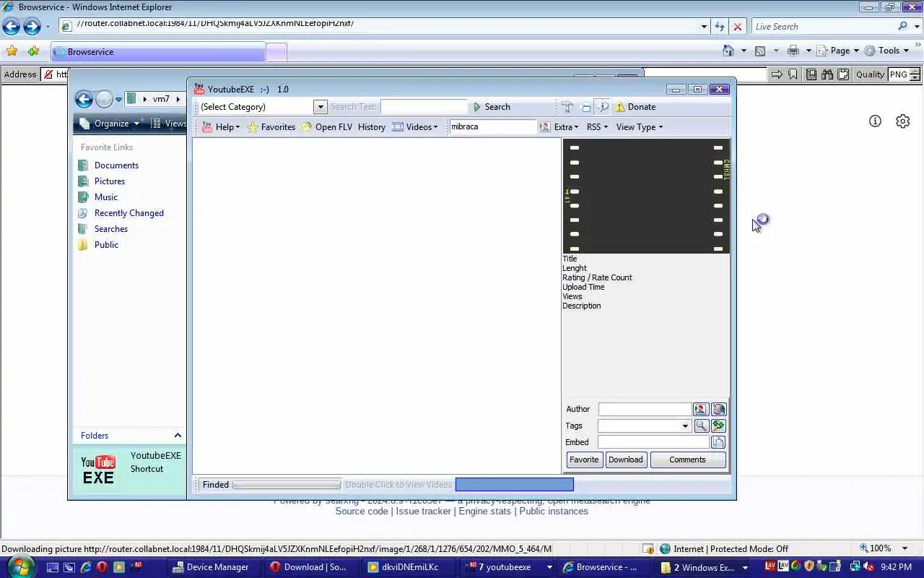This screenshot has height=578, width=924.
Task: Click the magnifier icon beside Tags field
Action: 700,426
